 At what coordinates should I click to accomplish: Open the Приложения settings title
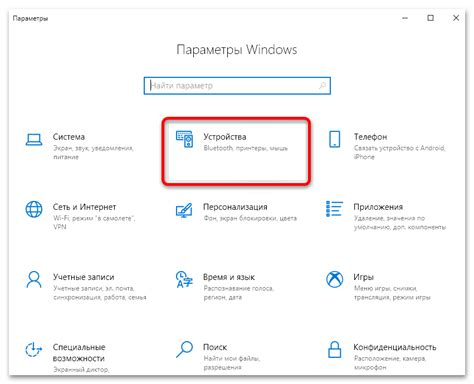(x=378, y=207)
